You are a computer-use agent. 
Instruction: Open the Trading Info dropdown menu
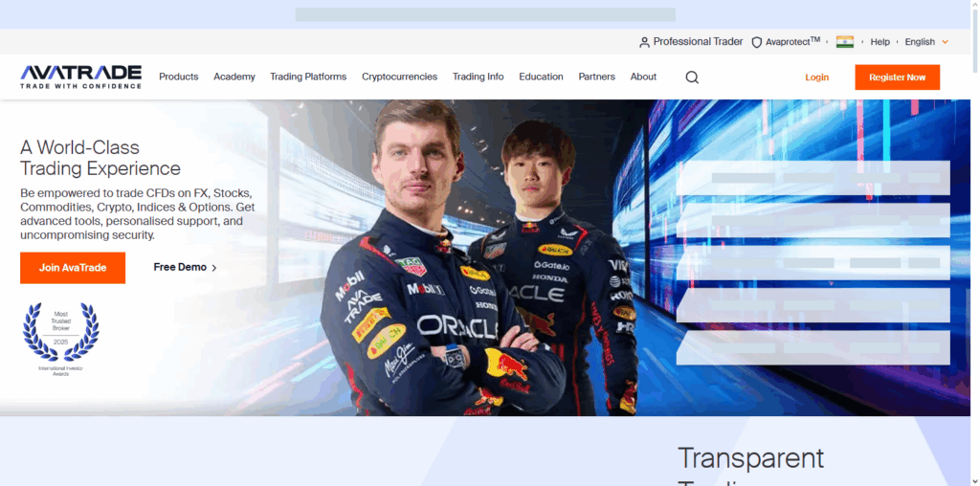478,77
